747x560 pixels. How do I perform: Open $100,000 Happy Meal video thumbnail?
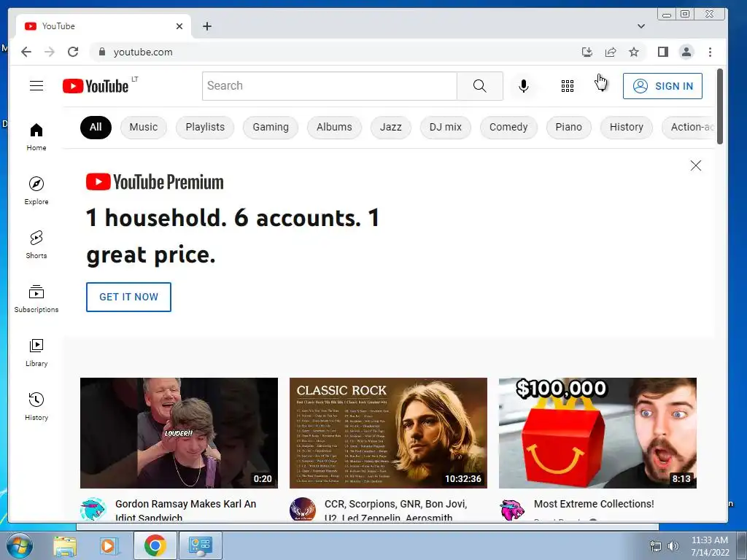point(597,433)
